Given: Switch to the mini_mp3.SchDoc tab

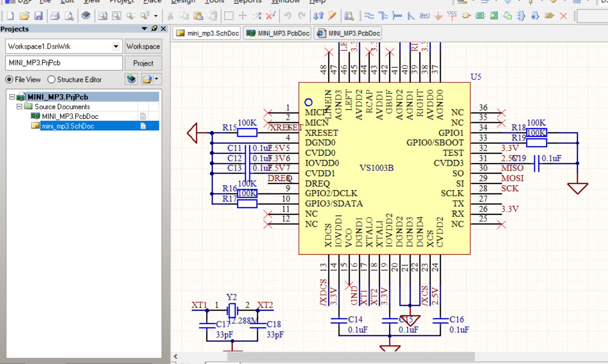Looking at the screenshot, I should click(207, 33).
